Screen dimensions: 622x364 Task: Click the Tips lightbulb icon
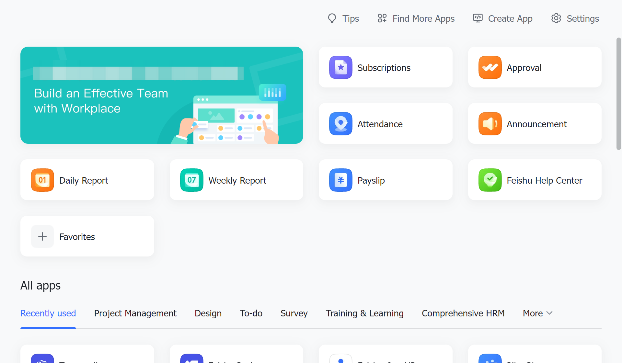332,18
